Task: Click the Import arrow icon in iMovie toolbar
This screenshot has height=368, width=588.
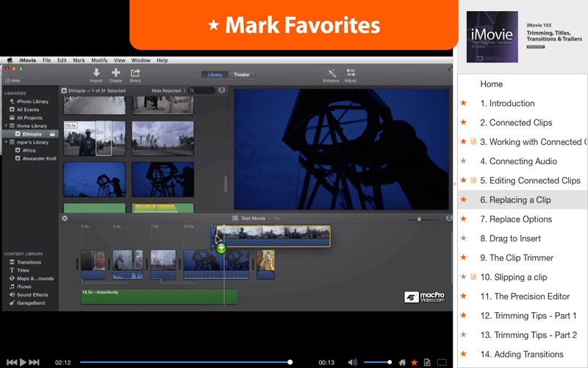Action: coord(96,72)
